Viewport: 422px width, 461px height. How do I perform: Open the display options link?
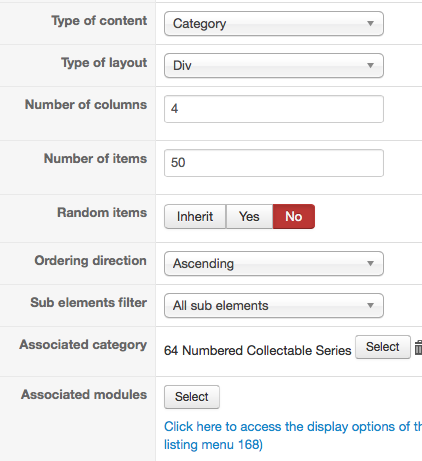click(293, 435)
